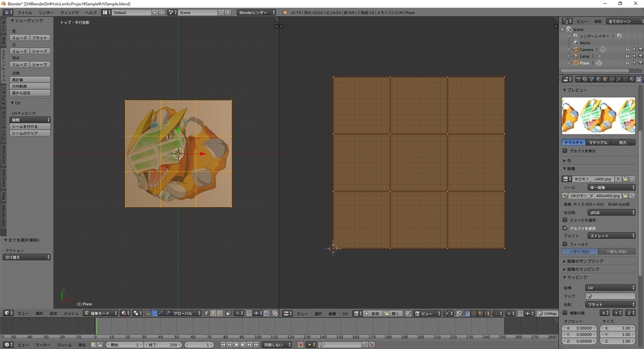Jump to timeline start frame
The height and width of the screenshot is (349, 644).
coord(223,345)
